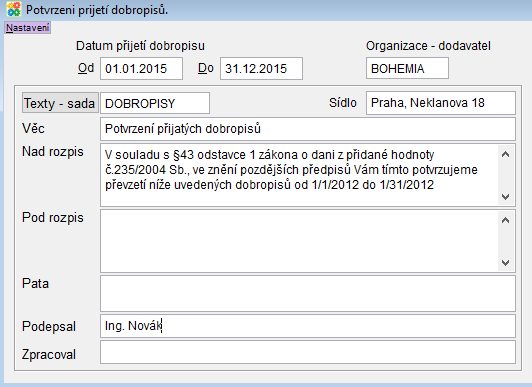The width and height of the screenshot is (532, 387).
Task: Click the Do date field showing 31.12.2015
Action: pyautogui.click(x=261, y=69)
